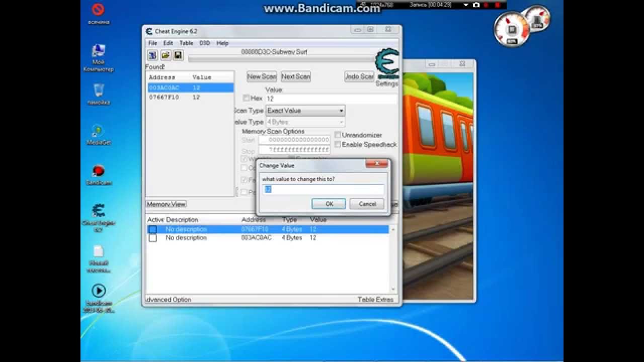Select found address 003AC0AC in results list

point(191,87)
